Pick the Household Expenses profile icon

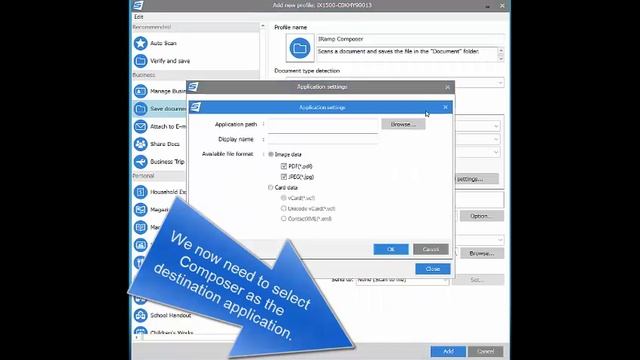click(x=140, y=192)
